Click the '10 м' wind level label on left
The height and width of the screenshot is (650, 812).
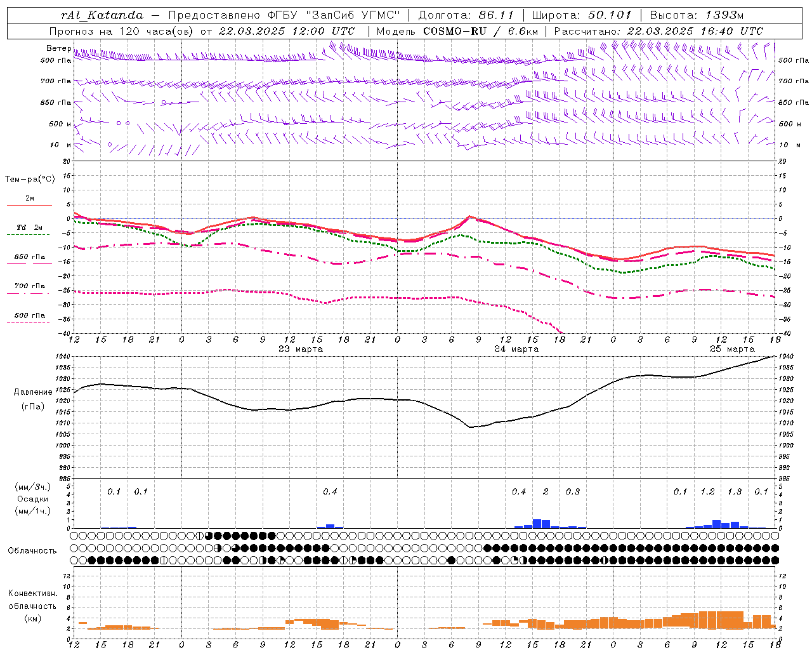60,145
